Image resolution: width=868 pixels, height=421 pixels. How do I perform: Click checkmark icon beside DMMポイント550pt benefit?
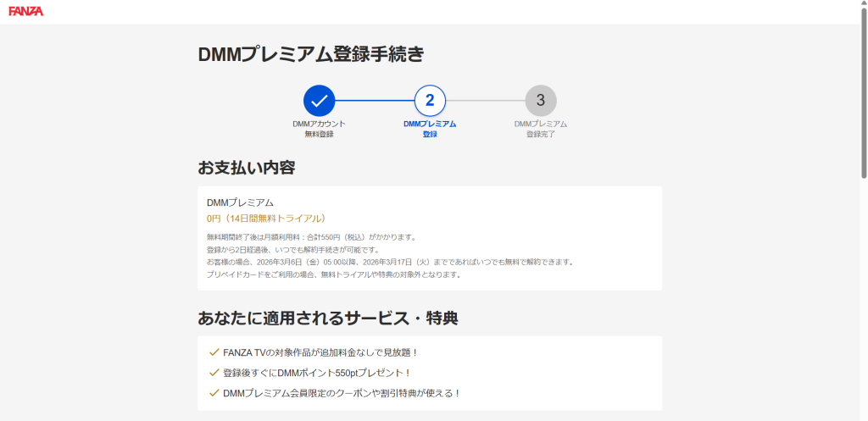tap(214, 372)
